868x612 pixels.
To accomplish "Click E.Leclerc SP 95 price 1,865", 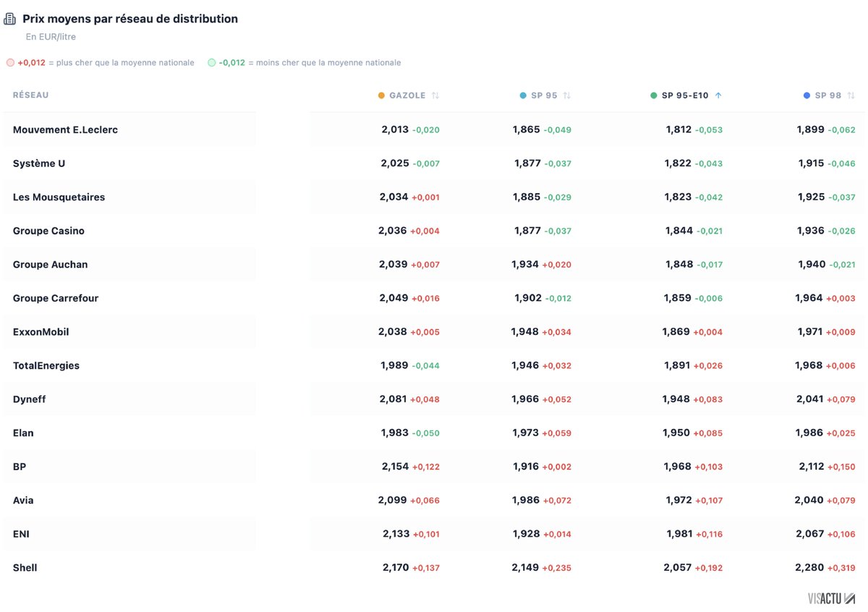I will point(527,129).
